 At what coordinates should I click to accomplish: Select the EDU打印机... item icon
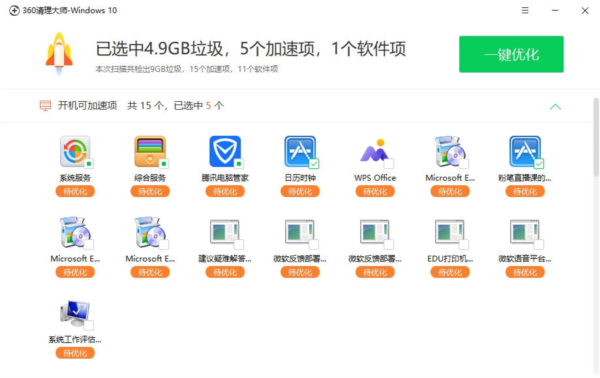click(x=450, y=232)
